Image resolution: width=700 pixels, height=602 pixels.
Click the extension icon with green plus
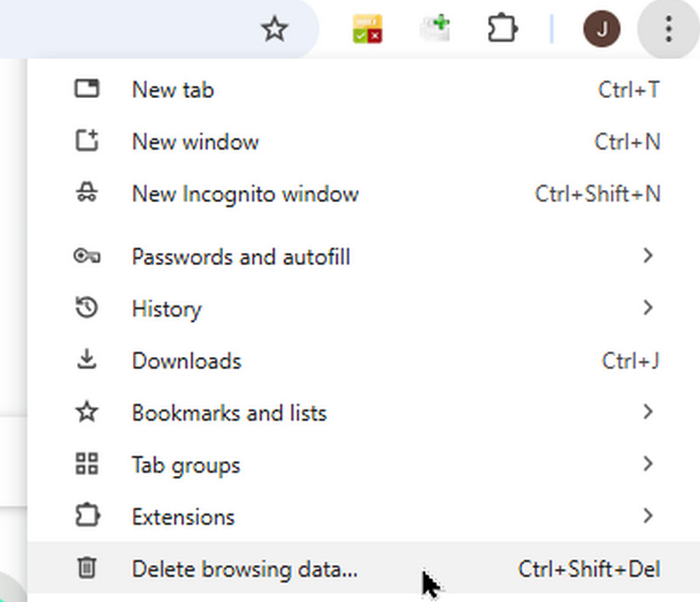pyautogui.click(x=435, y=31)
